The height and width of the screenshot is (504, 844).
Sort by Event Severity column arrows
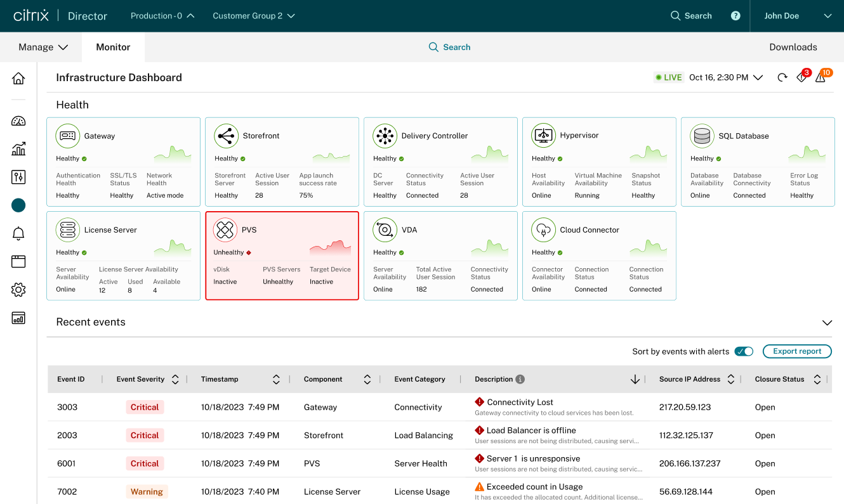[175, 379]
